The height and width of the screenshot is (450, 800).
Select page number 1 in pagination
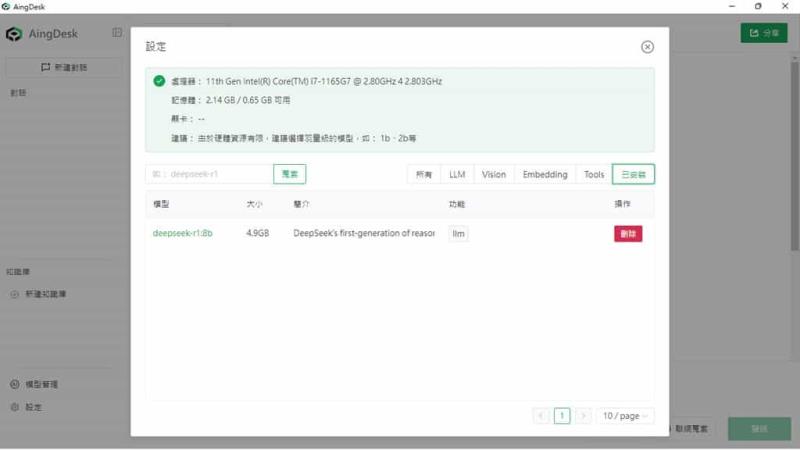pos(562,416)
